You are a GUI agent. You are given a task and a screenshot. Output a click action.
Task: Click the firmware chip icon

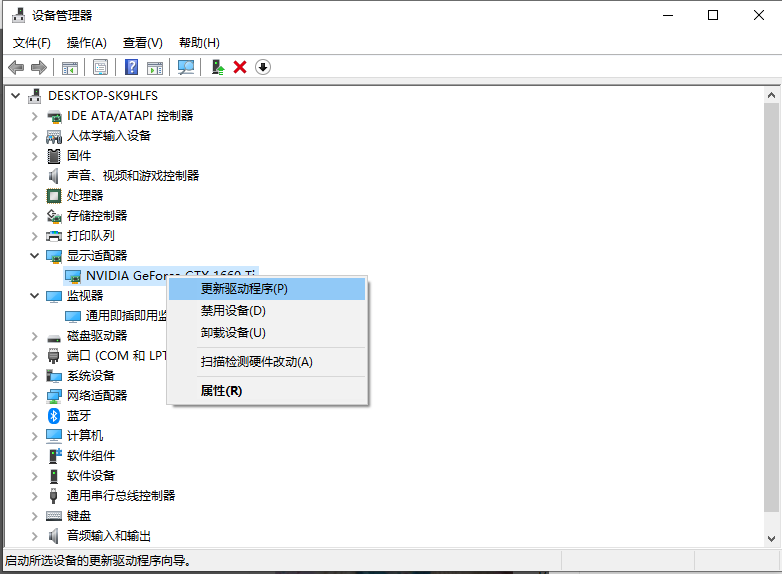(x=54, y=156)
